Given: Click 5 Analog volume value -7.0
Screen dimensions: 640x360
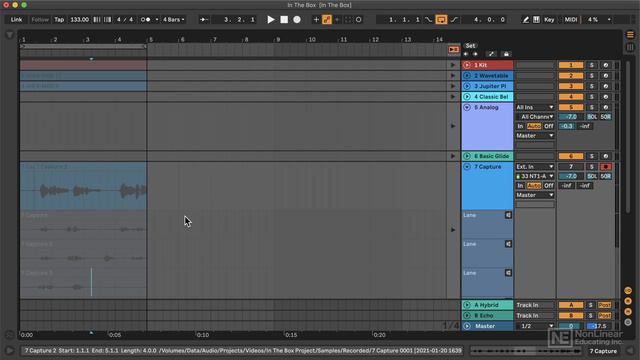Looking at the screenshot, I should click(x=571, y=117).
